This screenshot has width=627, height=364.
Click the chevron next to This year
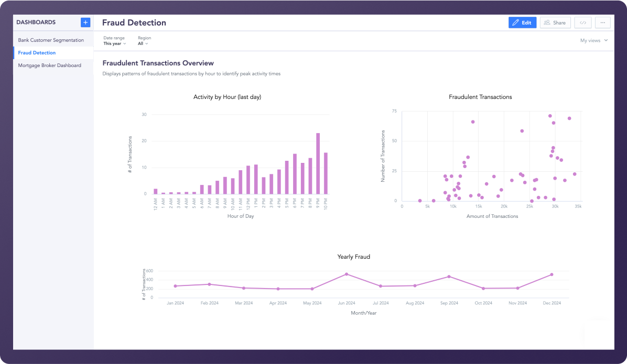[126, 43]
